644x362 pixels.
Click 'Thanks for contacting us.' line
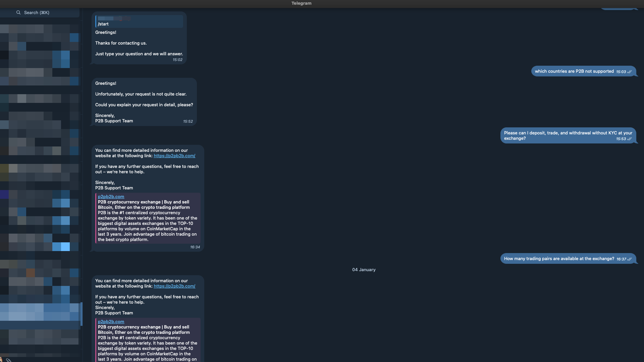pos(121,43)
